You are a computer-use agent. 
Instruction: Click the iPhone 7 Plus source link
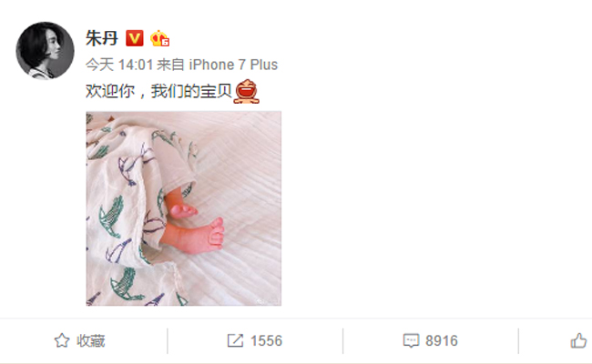233,65
